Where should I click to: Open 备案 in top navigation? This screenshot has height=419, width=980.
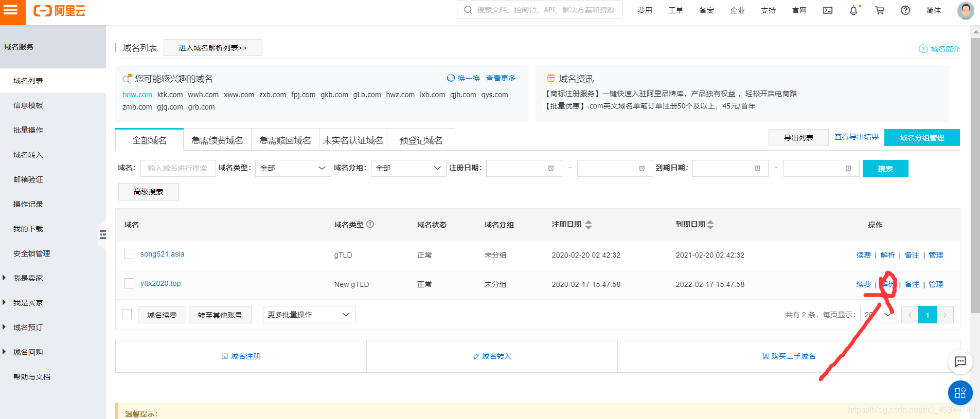point(706,10)
